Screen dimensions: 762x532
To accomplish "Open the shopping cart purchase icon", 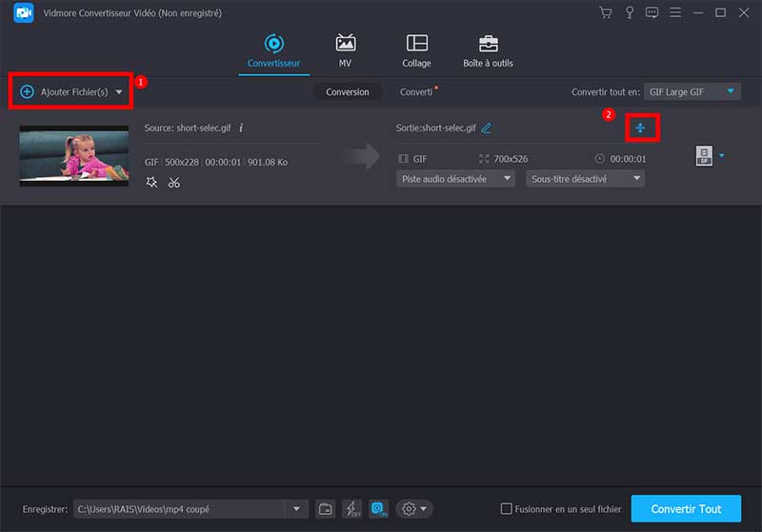I will tap(606, 12).
